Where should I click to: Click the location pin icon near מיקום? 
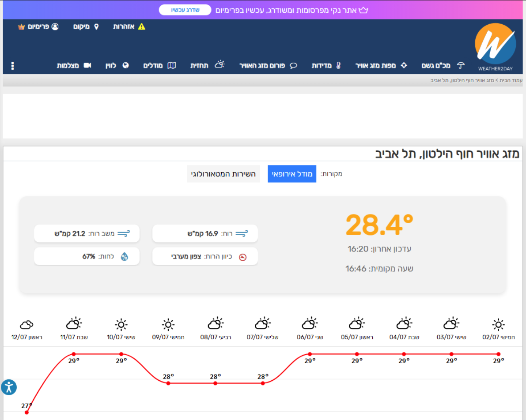(x=96, y=26)
